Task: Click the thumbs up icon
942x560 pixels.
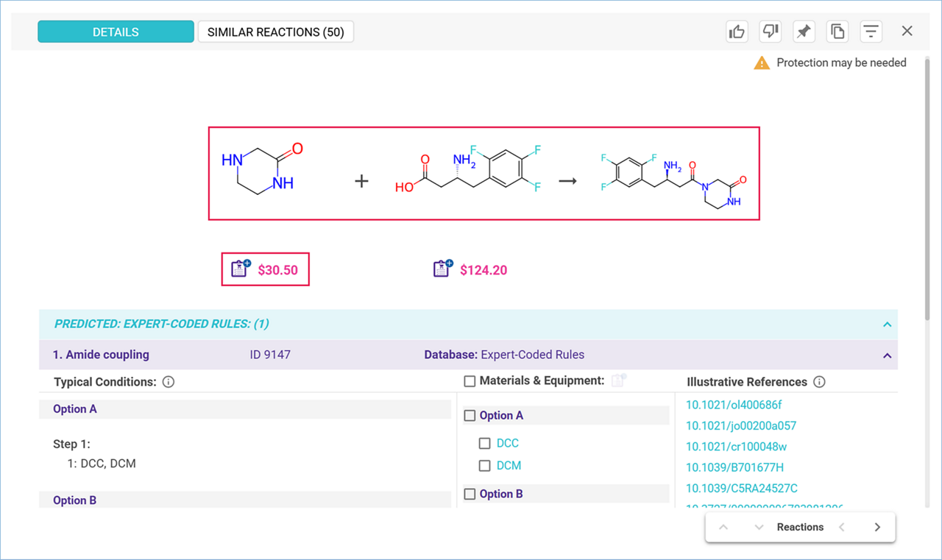Action: pos(736,31)
